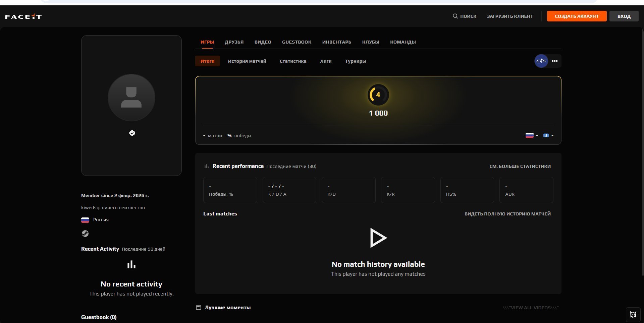Click the Лучшие моменты heading
The height and width of the screenshot is (323, 644).
(228, 308)
